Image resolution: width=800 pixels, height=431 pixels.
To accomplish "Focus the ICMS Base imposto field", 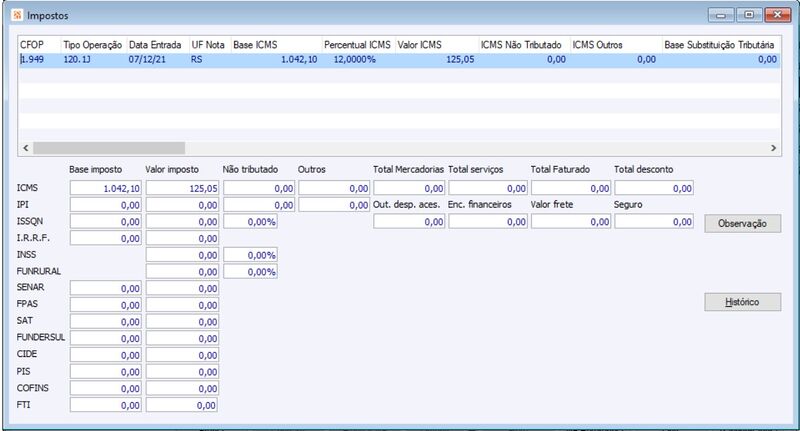I will point(106,188).
